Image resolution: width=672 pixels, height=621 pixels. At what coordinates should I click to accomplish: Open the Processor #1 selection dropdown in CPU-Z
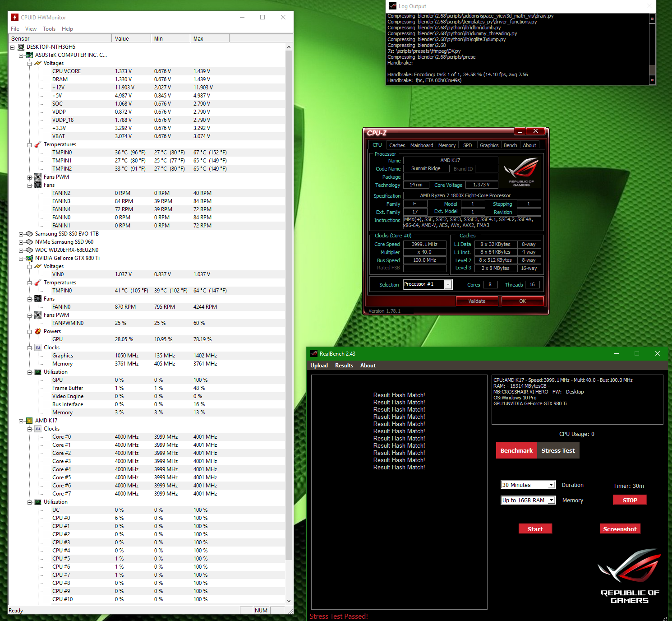tap(448, 284)
